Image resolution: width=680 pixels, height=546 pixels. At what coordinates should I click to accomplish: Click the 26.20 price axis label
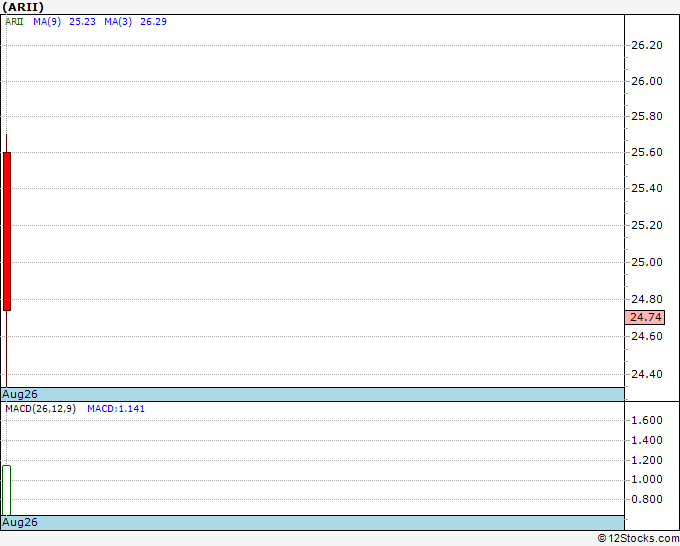(x=647, y=45)
